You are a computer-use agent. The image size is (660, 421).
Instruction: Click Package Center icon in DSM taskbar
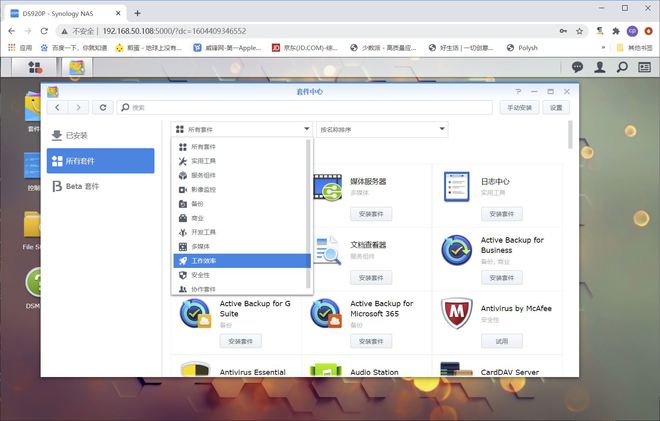[77, 67]
